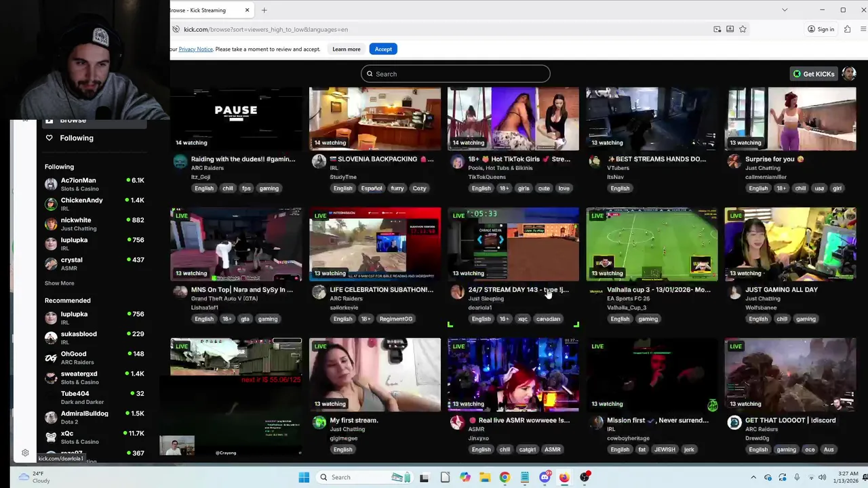Viewport: 868px width, 488px height.
Task: Open crystal ASMR channel in sidebar
Action: click(x=94, y=264)
